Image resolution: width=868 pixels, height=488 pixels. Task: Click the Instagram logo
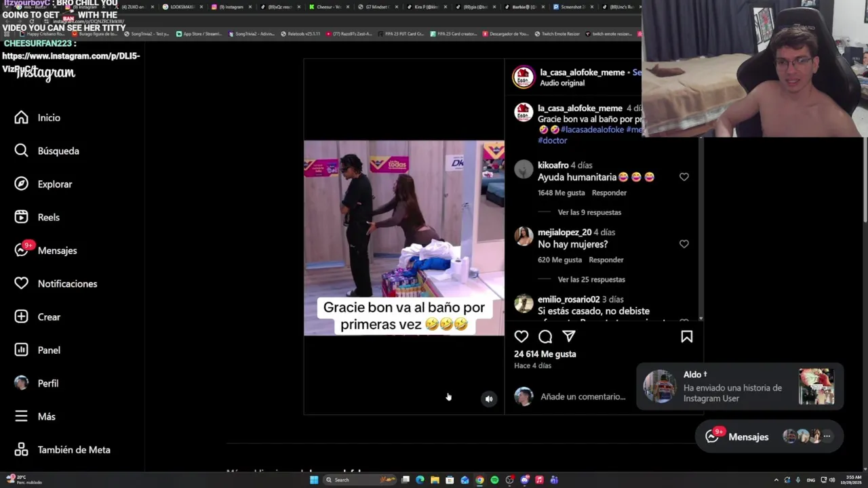click(x=46, y=73)
